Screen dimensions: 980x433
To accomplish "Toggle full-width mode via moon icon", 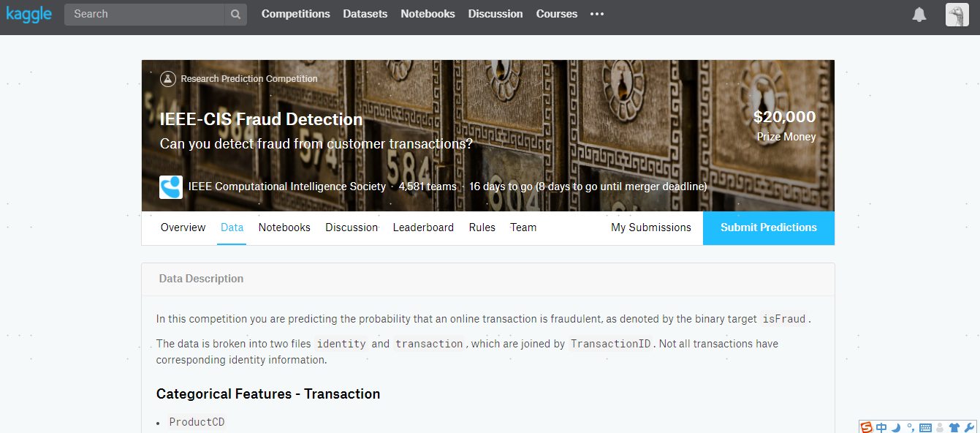I will 895,426.
